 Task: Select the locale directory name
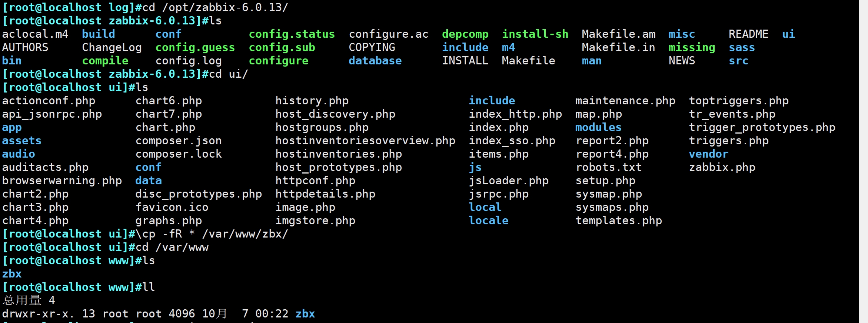(x=489, y=221)
